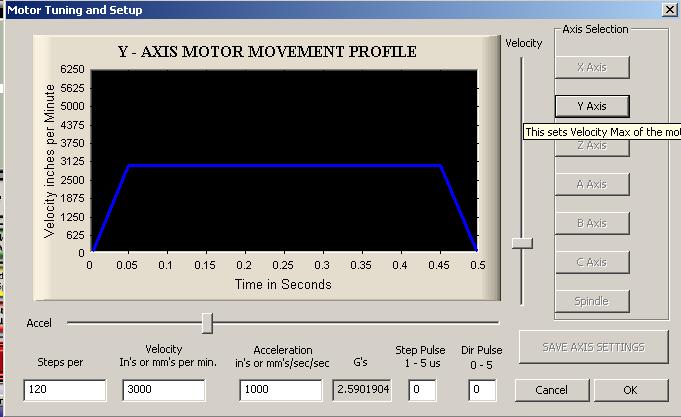Select the X Axis button
The width and height of the screenshot is (681, 417).
[x=592, y=67]
